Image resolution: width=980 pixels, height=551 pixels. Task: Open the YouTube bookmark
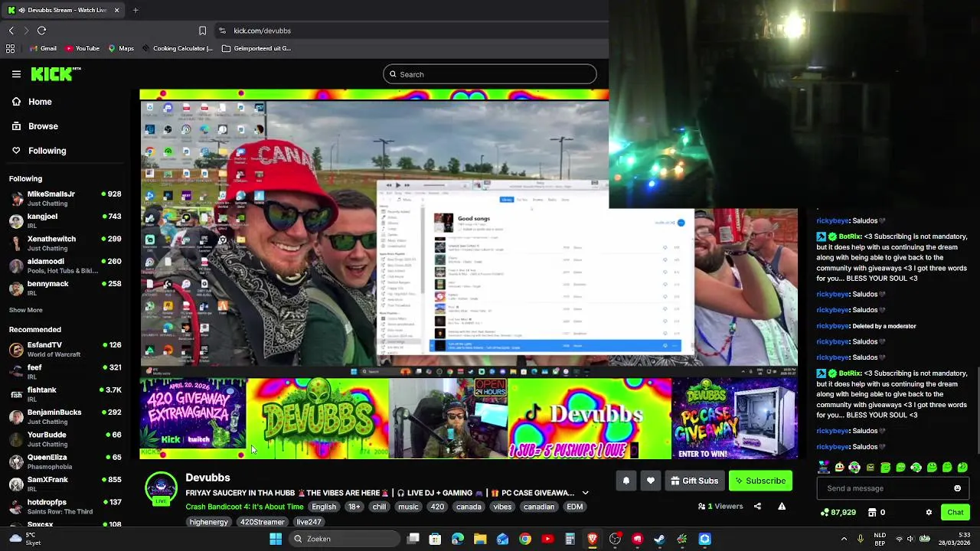click(x=82, y=48)
